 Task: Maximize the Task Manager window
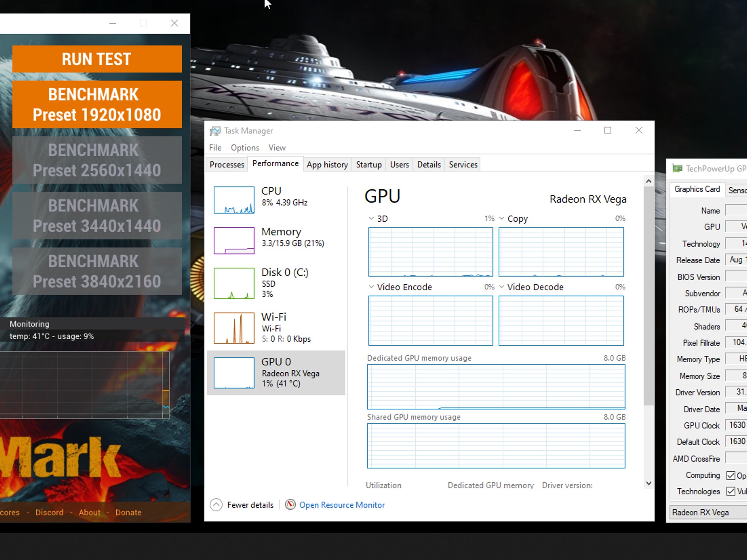pyautogui.click(x=608, y=130)
